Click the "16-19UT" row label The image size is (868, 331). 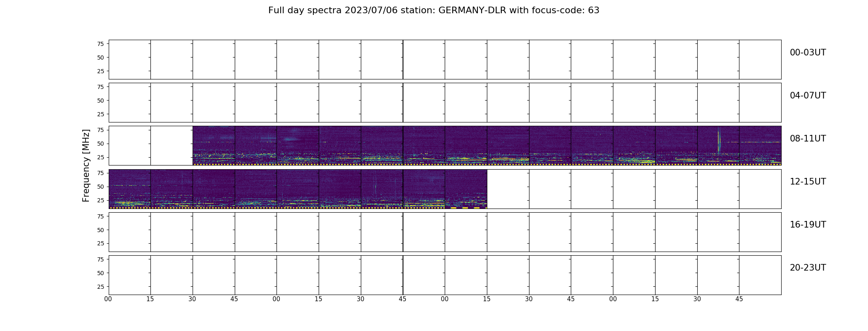pos(808,225)
